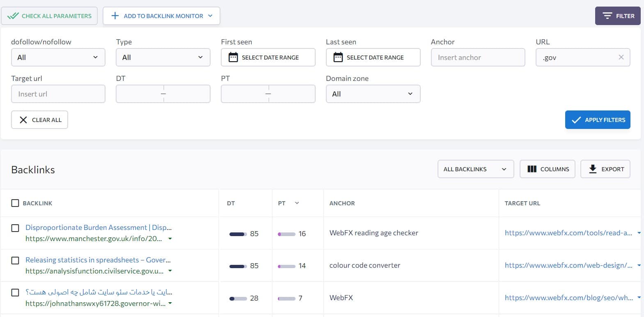Click the PT bar showing 16
The width and height of the screenshot is (644, 317).
point(286,234)
